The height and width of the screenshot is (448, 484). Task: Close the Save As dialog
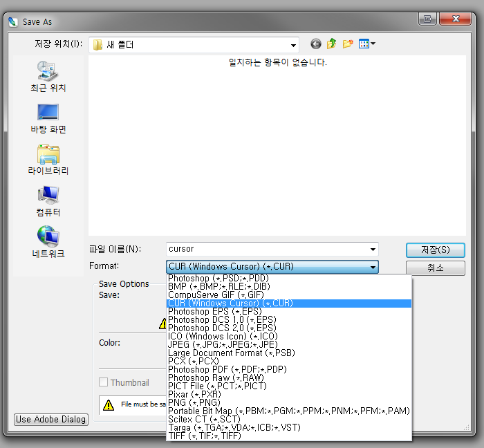click(455, 19)
